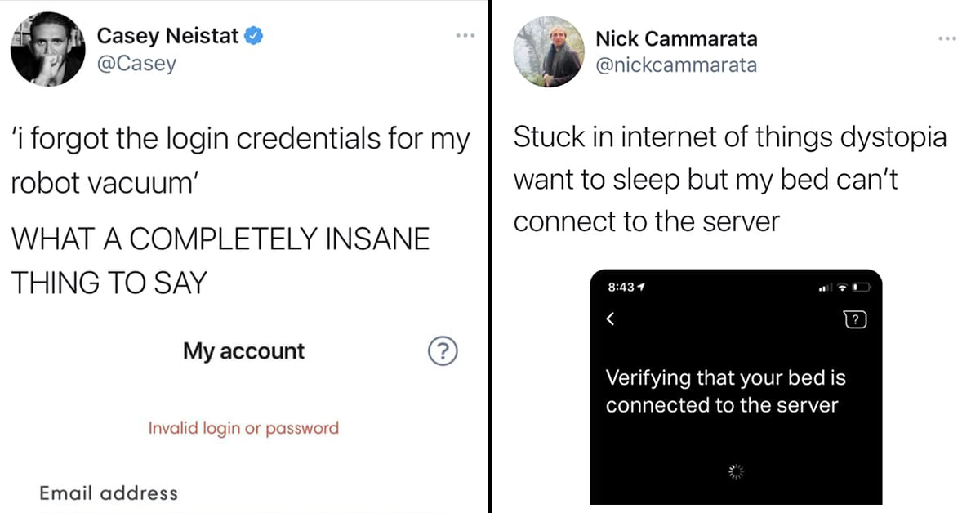The height and width of the screenshot is (513, 980).
Task: Click the Nick Cammarata display name
Action: tap(676, 38)
